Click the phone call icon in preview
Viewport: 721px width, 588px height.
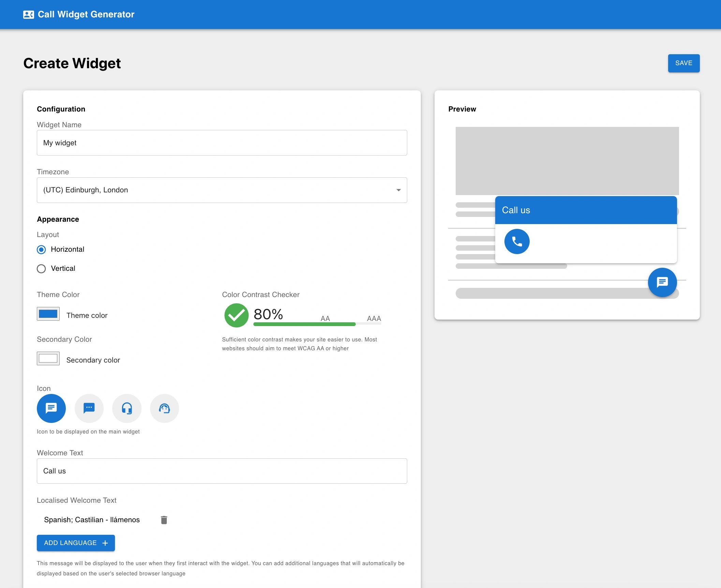pos(516,242)
